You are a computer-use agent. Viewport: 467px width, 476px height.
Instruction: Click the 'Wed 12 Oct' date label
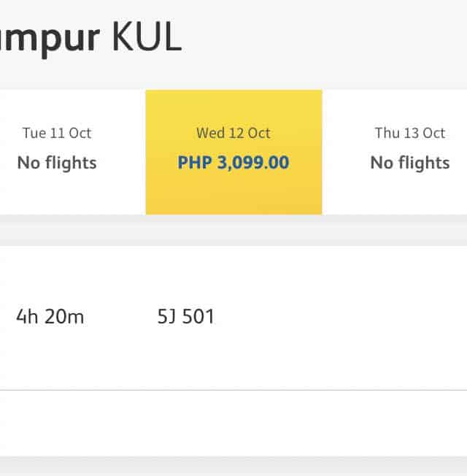[233, 133]
